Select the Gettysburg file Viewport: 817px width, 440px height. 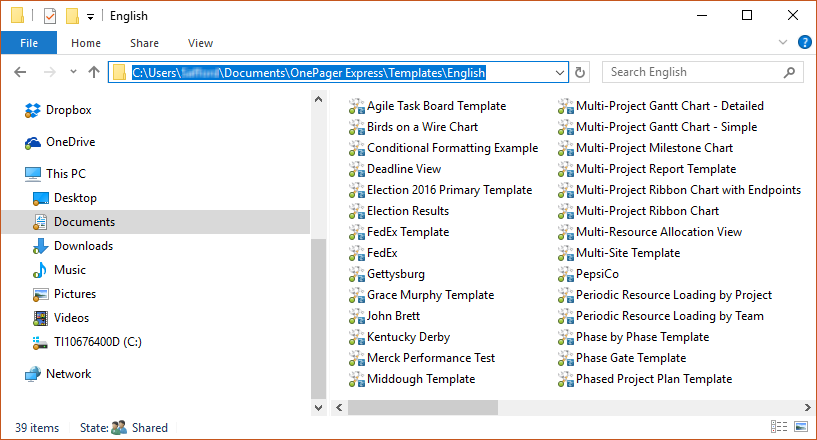coord(387,274)
